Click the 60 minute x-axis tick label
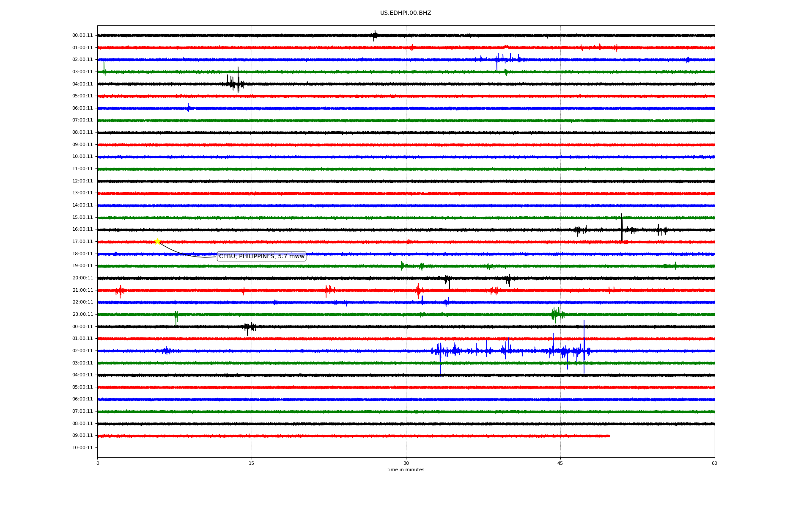812x508 pixels. coord(714,464)
